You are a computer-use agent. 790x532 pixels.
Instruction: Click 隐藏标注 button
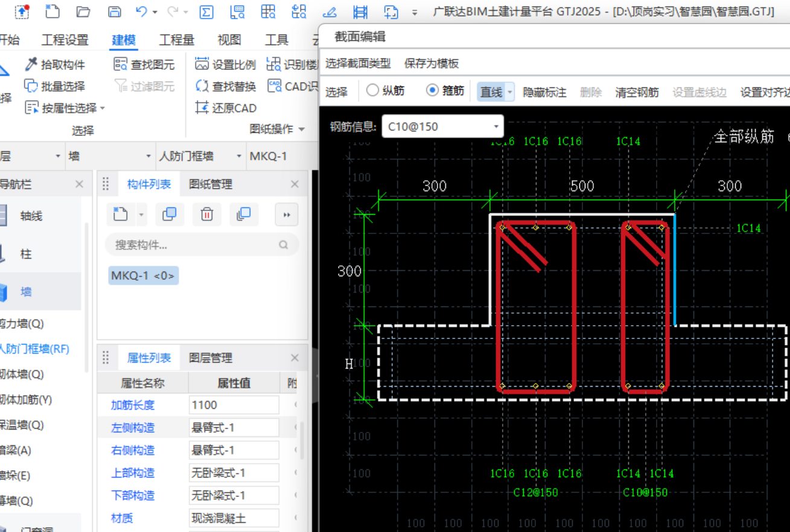coord(544,92)
